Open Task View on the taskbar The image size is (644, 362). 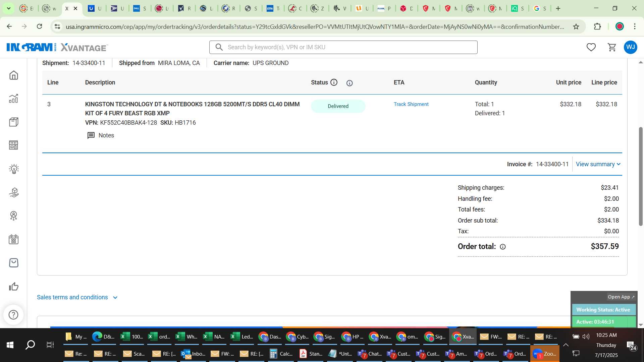(50, 345)
